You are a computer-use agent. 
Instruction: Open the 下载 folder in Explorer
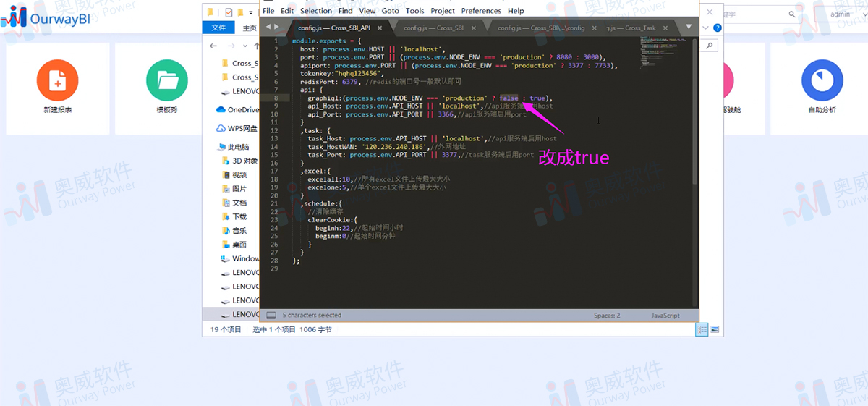[x=234, y=217]
